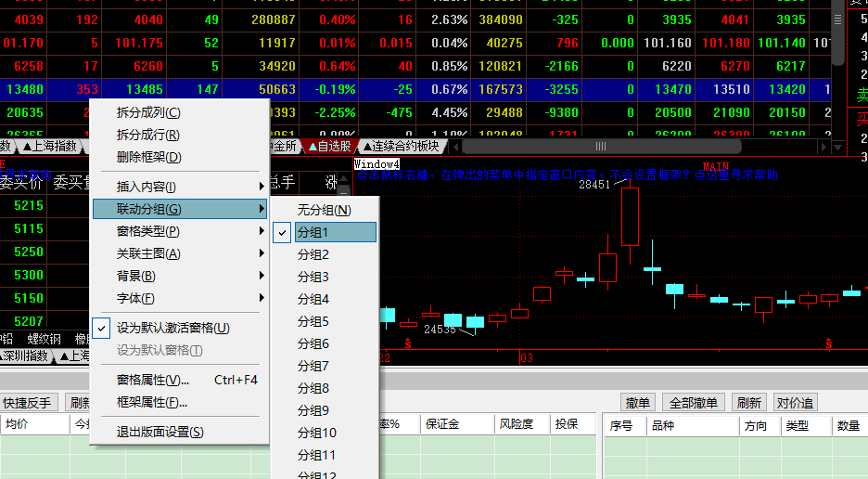Open the 联动分组(G) submenu
The height and width of the screenshot is (479, 868).
[x=180, y=209]
